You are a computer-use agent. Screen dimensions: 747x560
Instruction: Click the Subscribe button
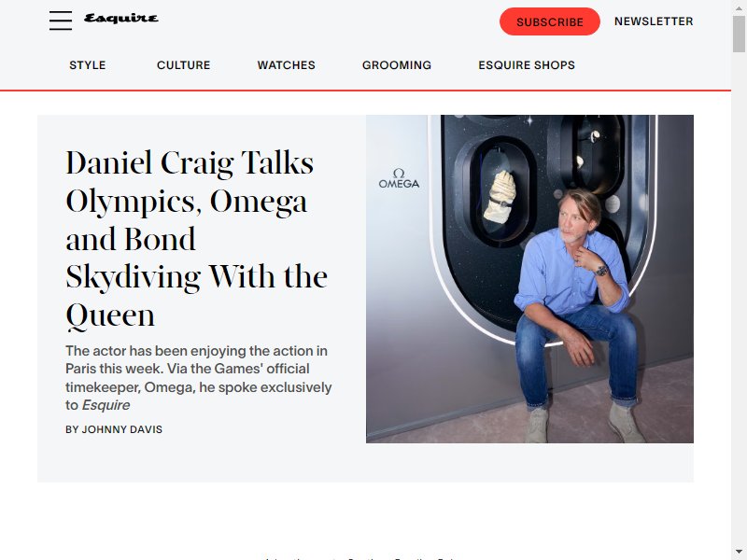click(x=549, y=21)
